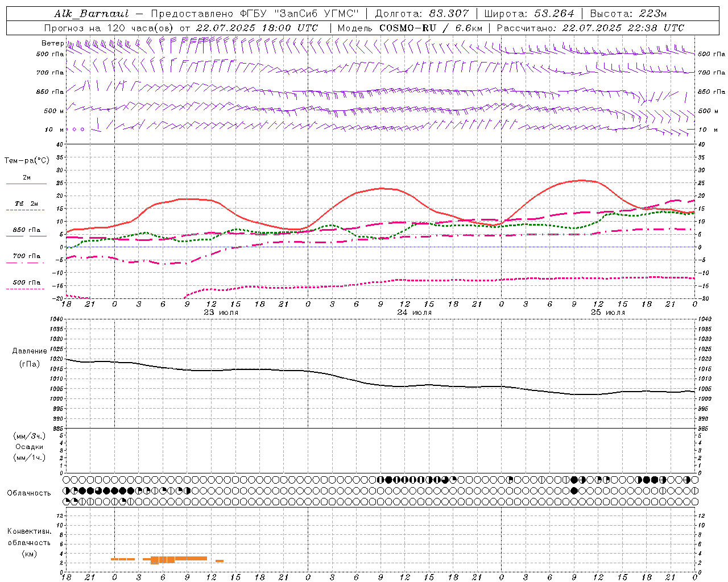Click the longitude value 'Долгота: 83.307'

pos(421,14)
